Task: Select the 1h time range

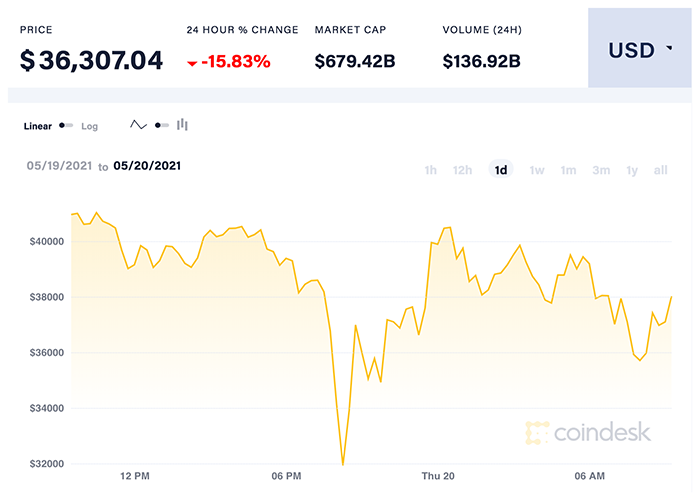Action: [x=431, y=170]
